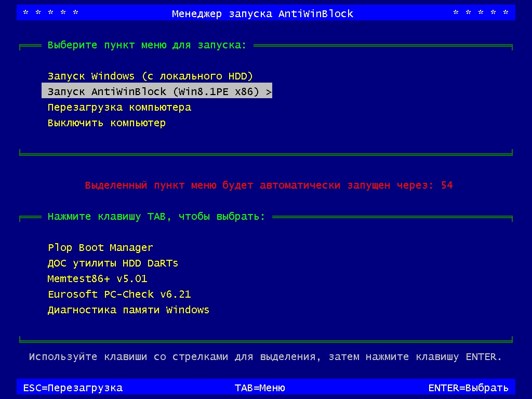This screenshot has width=532, height=399.
Task: Expand submenu arrow next to AntiWinBlock entry
Action: (x=268, y=92)
